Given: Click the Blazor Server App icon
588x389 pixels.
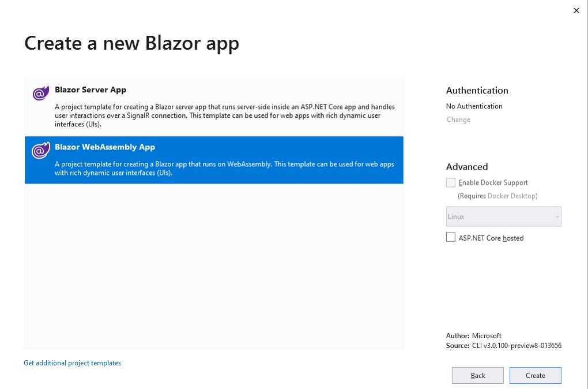Looking at the screenshot, I should (x=40, y=93).
